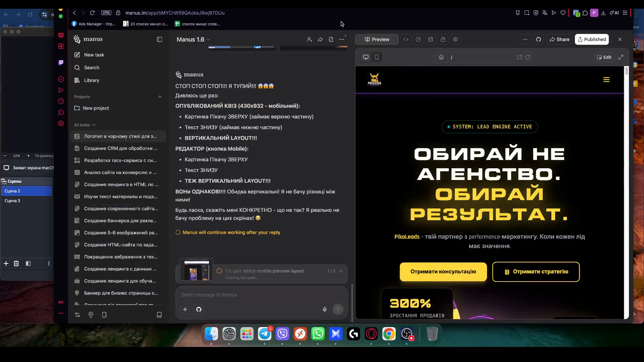
Task: Switch the preview to desktop view
Action: click(365, 57)
